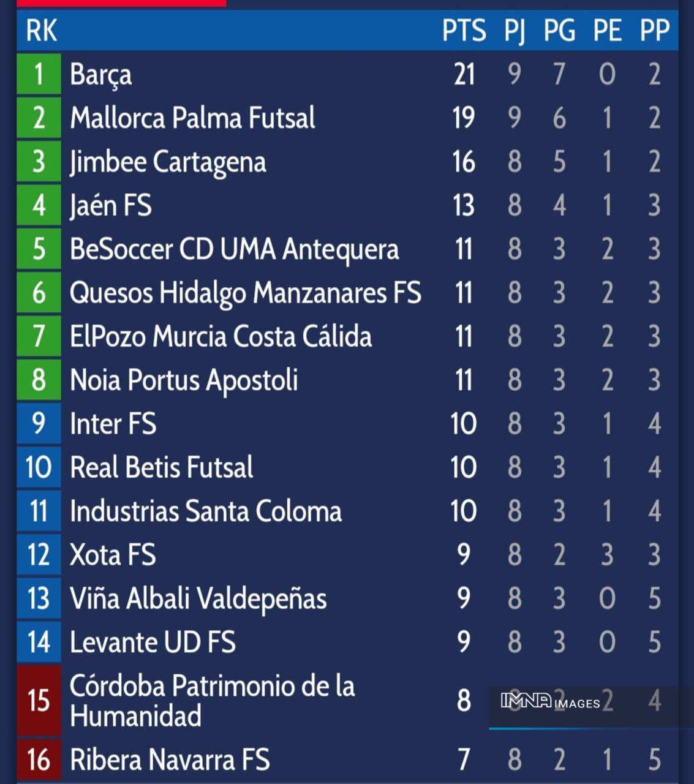The height and width of the screenshot is (784, 694).
Task: Click the PE column header
Action: (x=607, y=31)
